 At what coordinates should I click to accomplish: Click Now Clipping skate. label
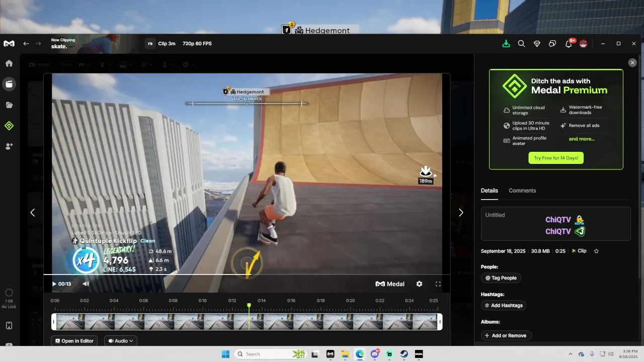(63, 43)
